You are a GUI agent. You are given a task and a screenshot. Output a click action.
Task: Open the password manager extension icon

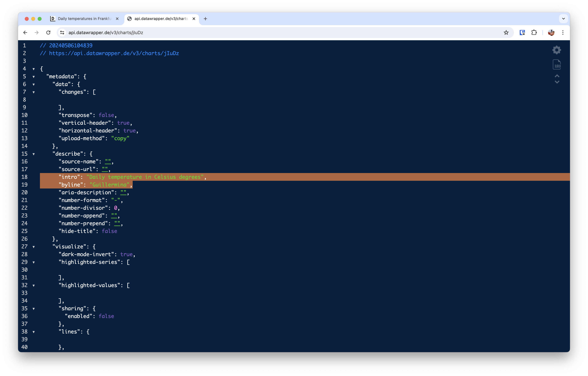[x=522, y=33]
